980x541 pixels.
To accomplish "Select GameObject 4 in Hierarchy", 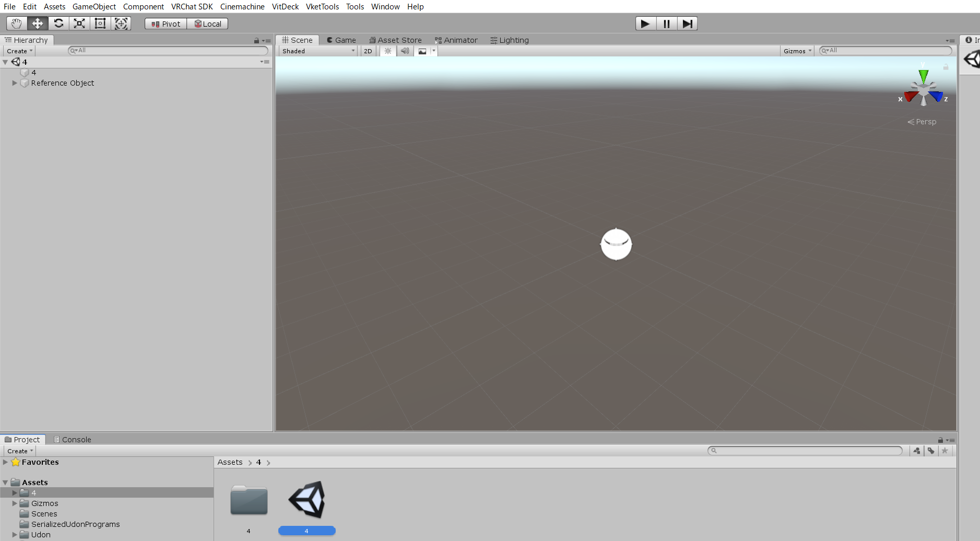I will [x=33, y=73].
